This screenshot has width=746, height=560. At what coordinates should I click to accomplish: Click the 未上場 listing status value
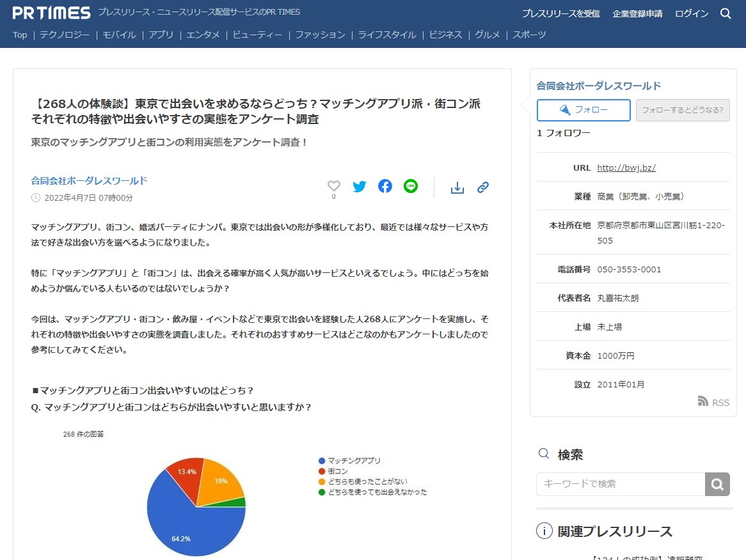tap(610, 327)
